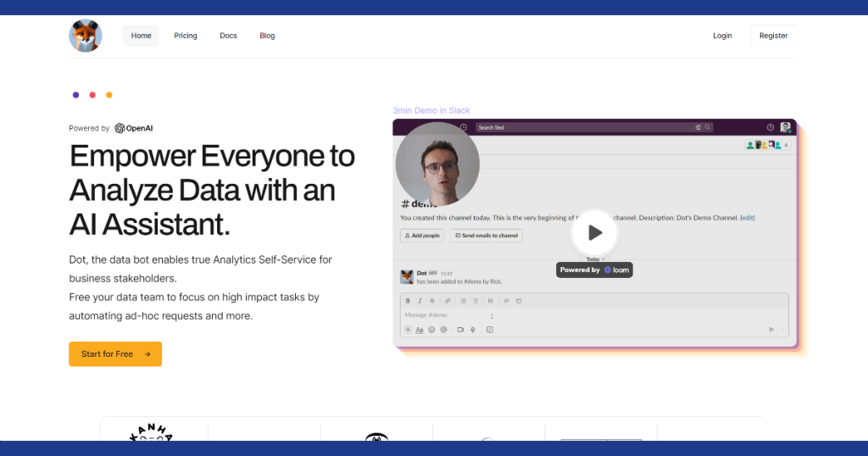Go to the Pricing page
Image resolution: width=868 pixels, height=456 pixels.
coord(186,36)
